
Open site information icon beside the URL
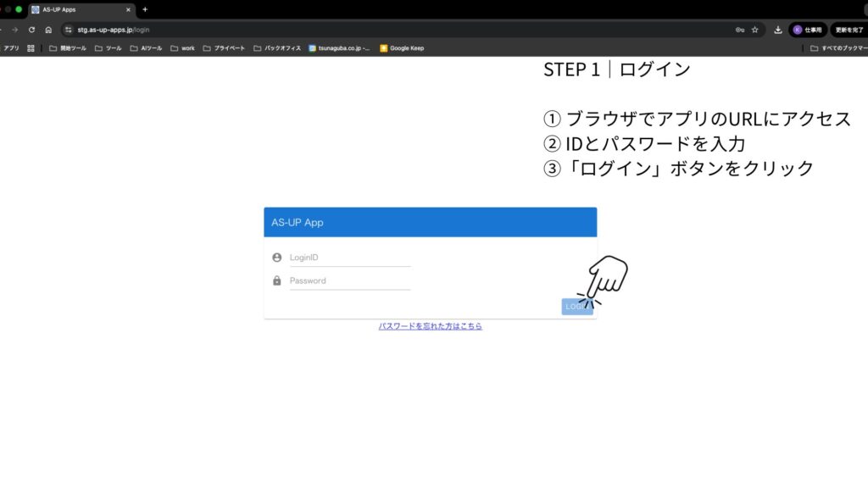click(67, 30)
